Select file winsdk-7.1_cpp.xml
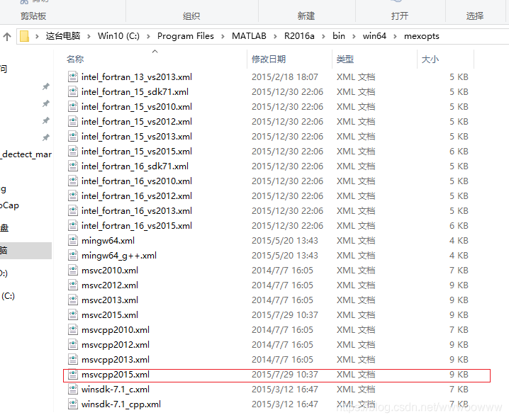This screenshot has height=420, width=509. [x=269, y=404]
